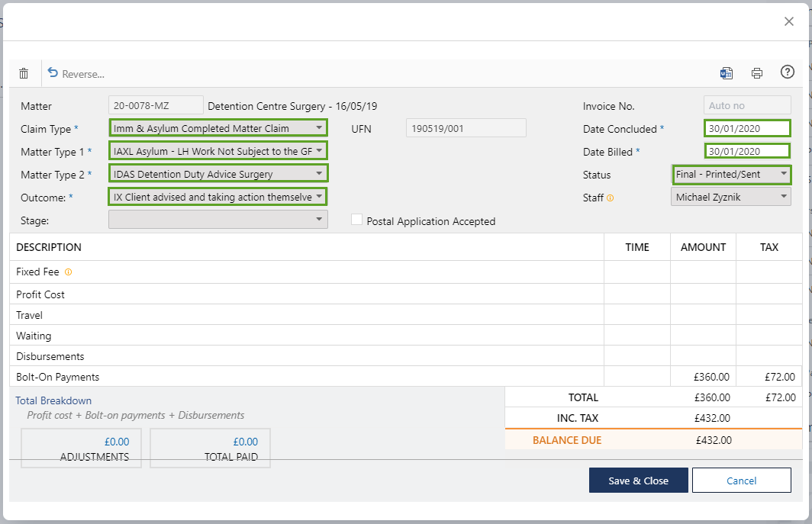Select the Staff dropdown
812x524 pixels.
(731, 198)
